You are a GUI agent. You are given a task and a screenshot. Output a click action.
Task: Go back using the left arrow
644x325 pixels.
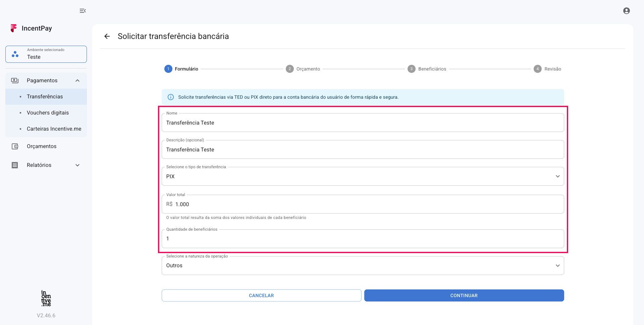pos(107,36)
